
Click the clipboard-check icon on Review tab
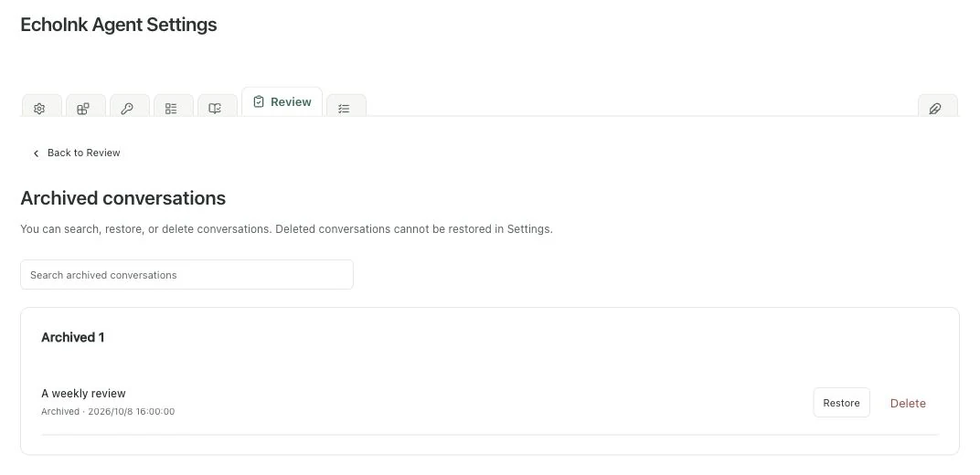click(259, 101)
